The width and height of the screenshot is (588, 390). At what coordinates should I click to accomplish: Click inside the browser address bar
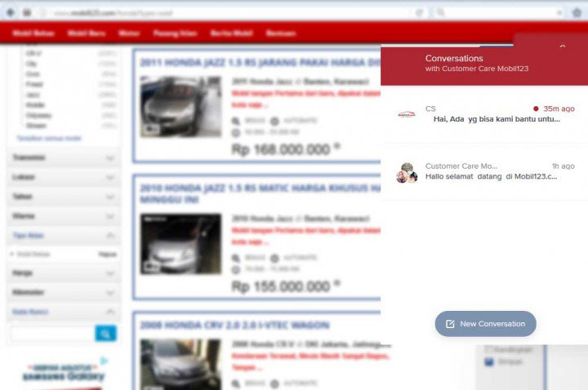[225, 13]
